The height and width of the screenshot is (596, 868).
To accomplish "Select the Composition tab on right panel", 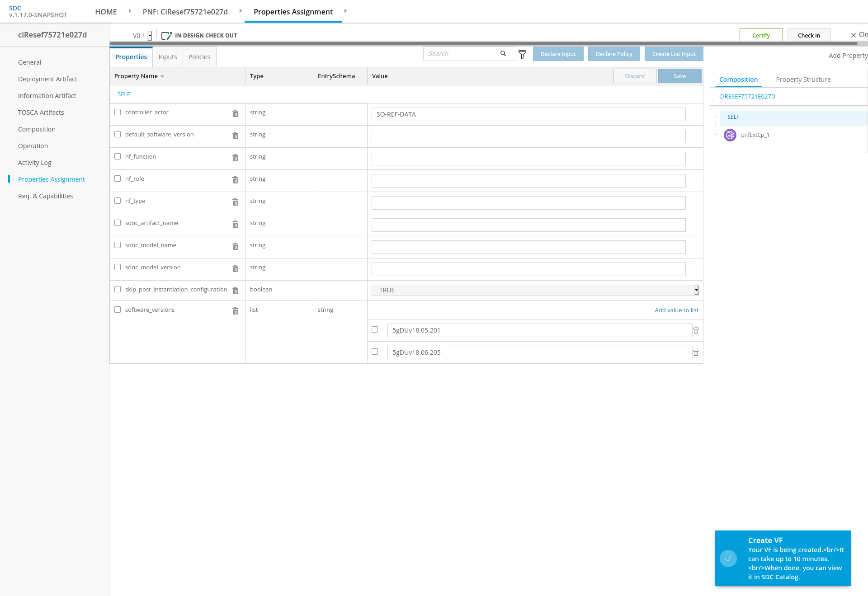I will 739,80.
